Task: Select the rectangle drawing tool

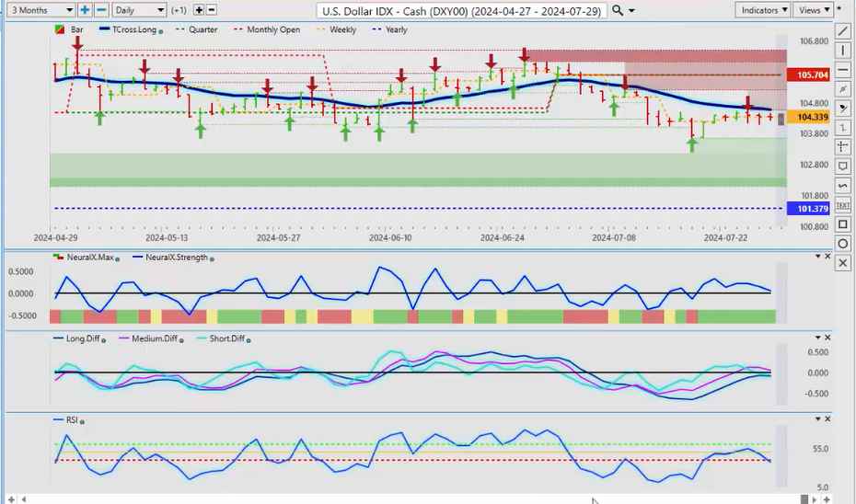Action: [842, 223]
